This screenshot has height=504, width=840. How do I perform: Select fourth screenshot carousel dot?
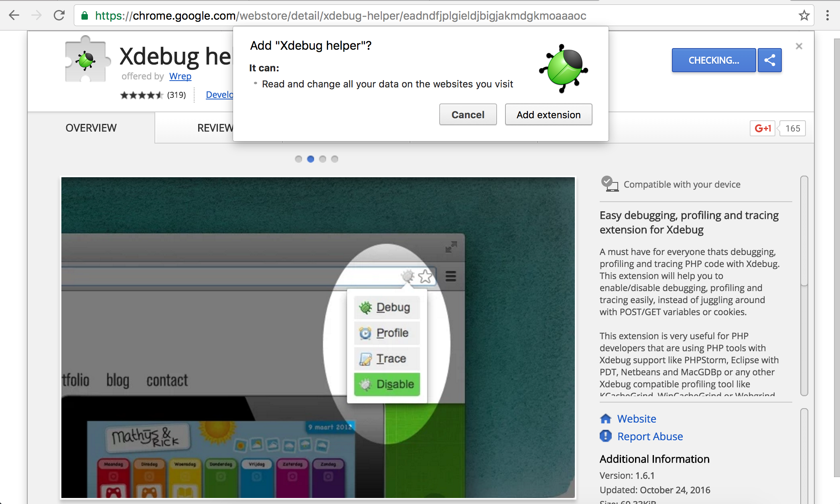tap(335, 159)
